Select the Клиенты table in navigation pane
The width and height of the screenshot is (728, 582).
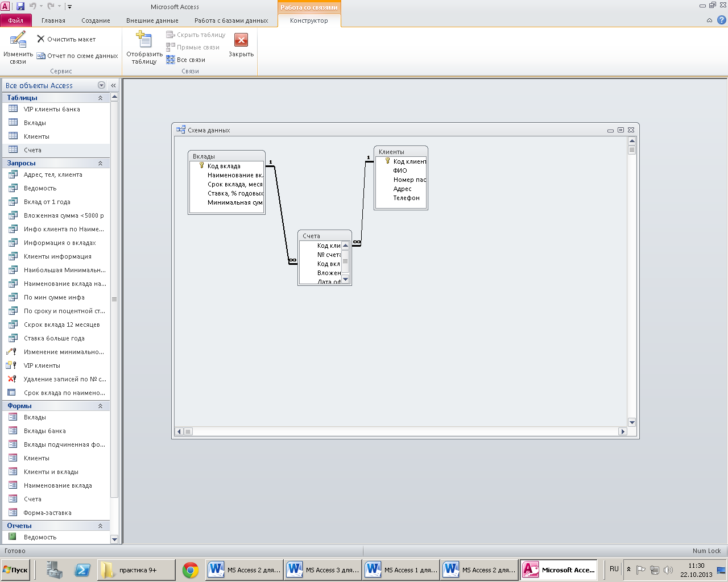pos(56,136)
